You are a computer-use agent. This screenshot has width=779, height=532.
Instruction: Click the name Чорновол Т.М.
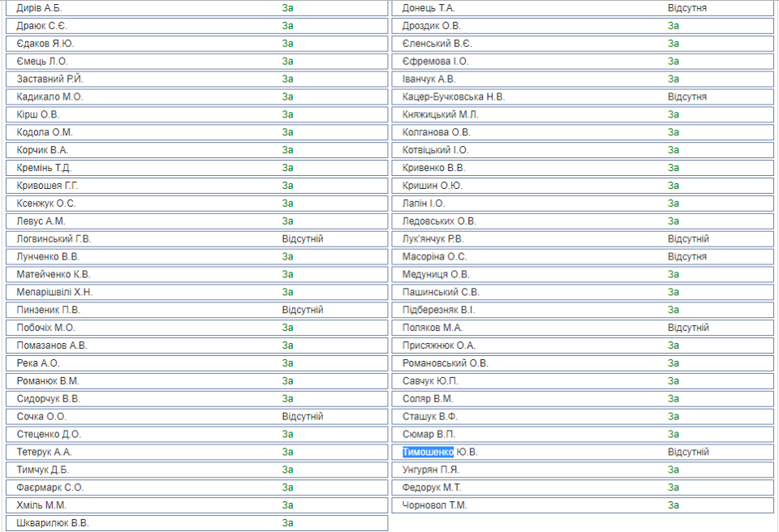coord(434,505)
